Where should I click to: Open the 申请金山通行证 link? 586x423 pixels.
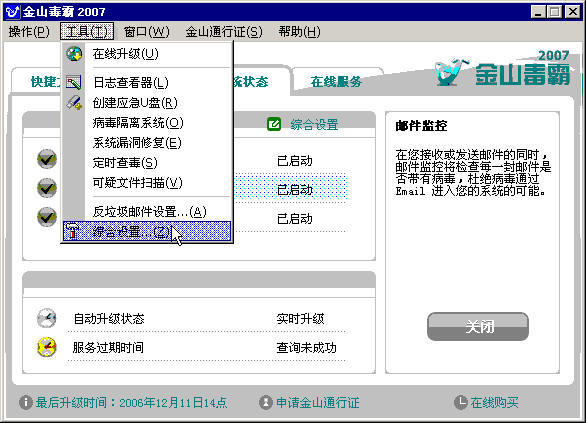pyautogui.click(x=318, y=402)
